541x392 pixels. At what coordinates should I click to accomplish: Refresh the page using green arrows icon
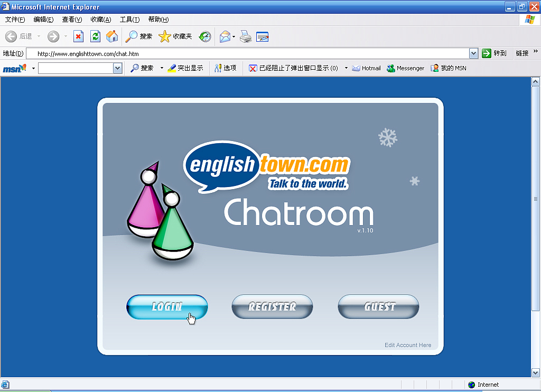(95, 36)
